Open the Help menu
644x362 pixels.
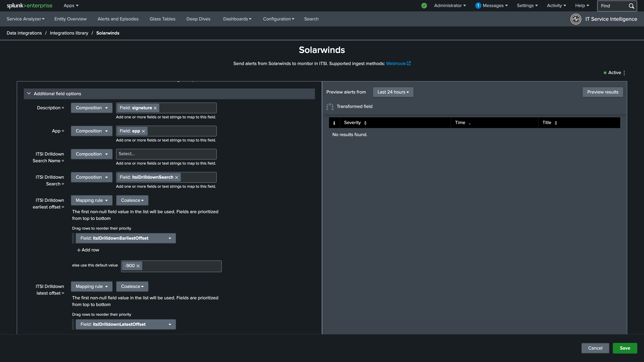582,6
